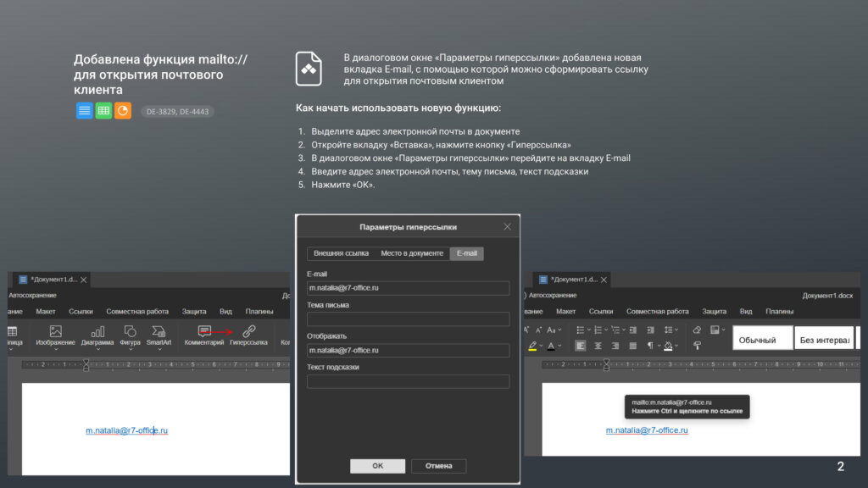Image resolution: width=868 pixels, height=488 pixels.
Task: Open the Изображение insert tool
Action: pos(55,331)
